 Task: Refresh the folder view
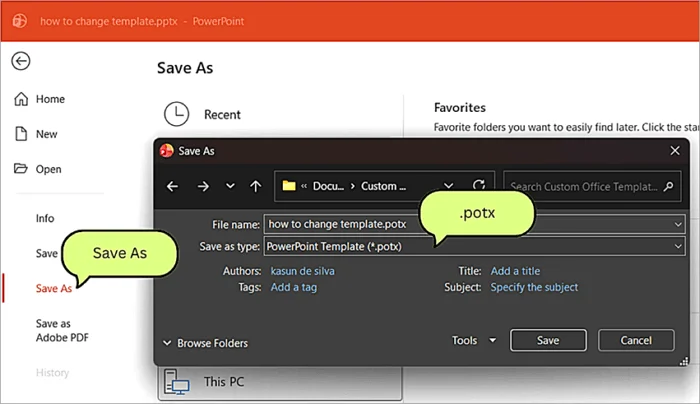point(479,185)
